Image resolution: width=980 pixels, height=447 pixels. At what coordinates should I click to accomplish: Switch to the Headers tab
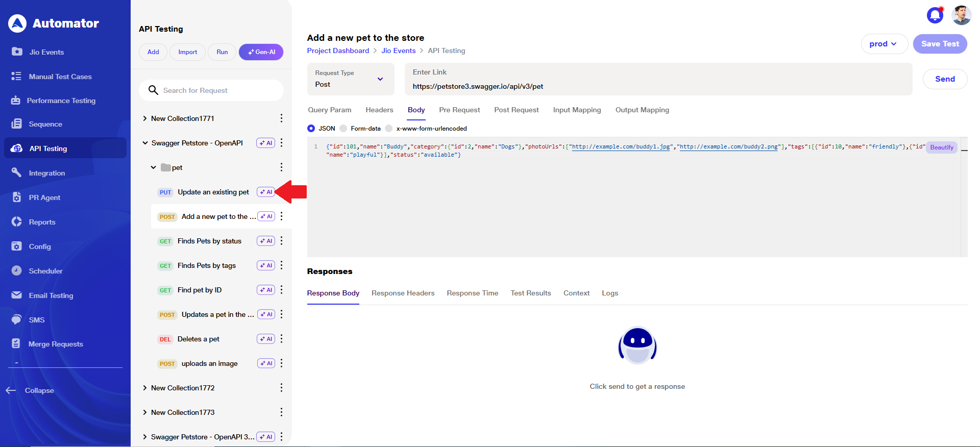click(x=379, y=110)
